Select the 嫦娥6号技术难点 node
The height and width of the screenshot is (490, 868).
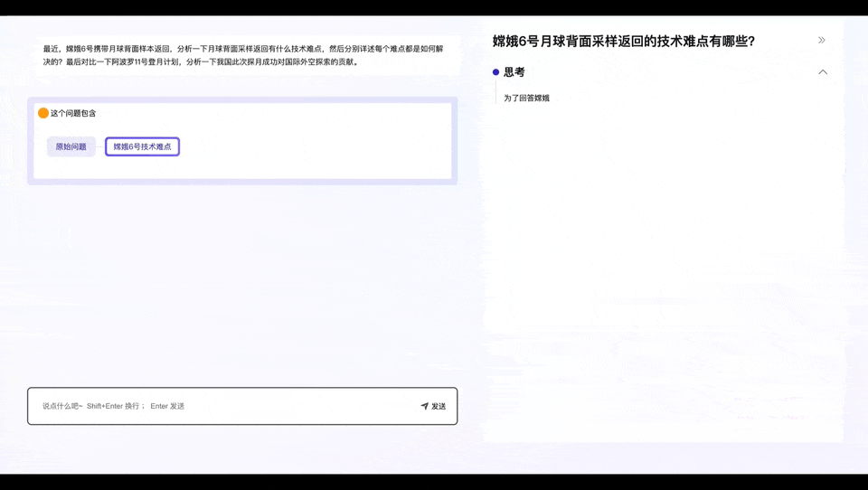[x=142, y=146]
